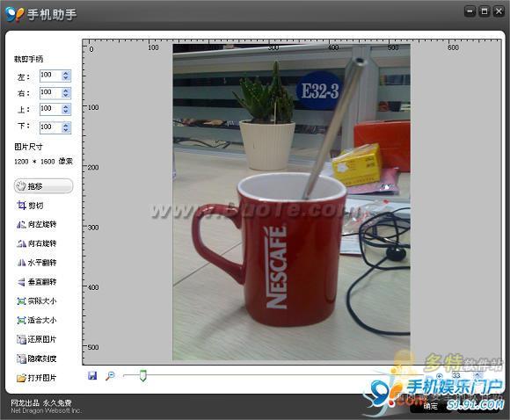
Task: Restore original image with 还原图片
Action: [36, 339]
